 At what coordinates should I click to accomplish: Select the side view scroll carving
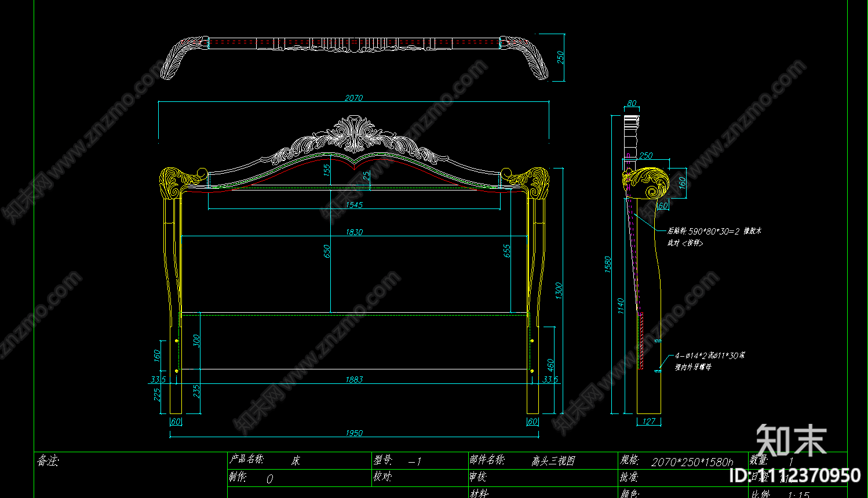click(x=646, y=183)
